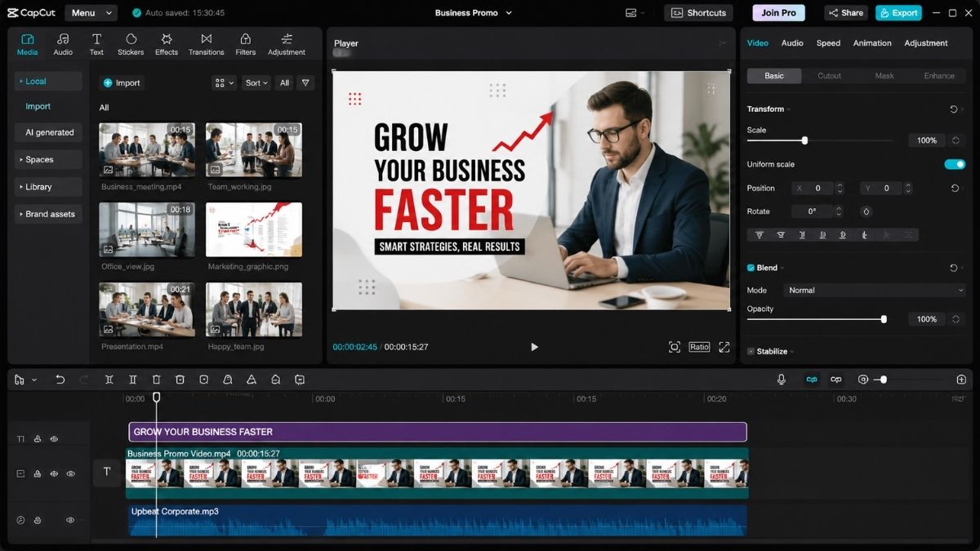This screenshot has height=551, width=980.
Task: Click the Export button
Action: (x=898, y=13)
